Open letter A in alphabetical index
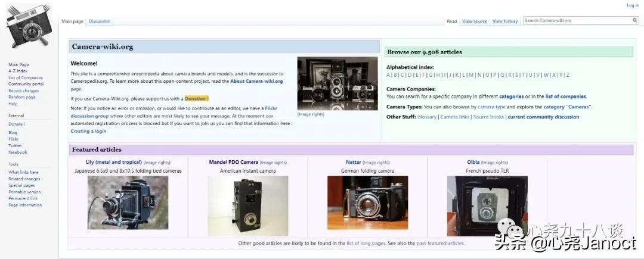 (x=388, y=75)
